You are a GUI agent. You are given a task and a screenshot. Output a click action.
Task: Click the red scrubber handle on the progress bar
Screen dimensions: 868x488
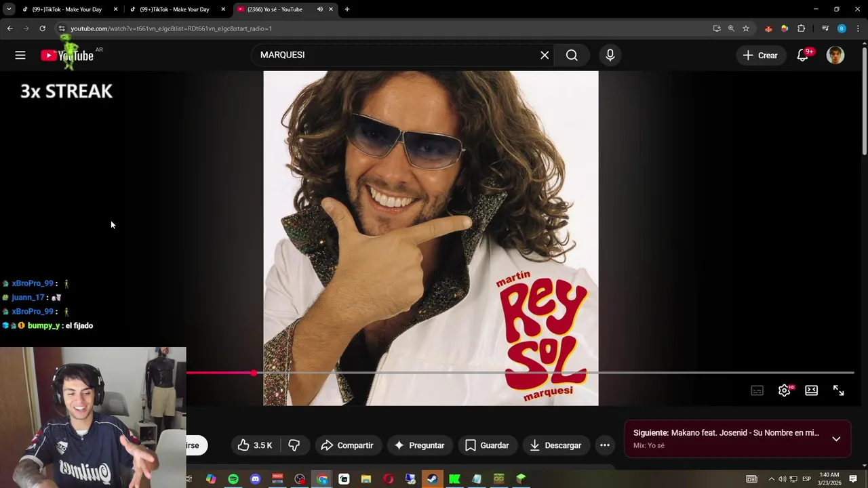click(x=254, y=373)
